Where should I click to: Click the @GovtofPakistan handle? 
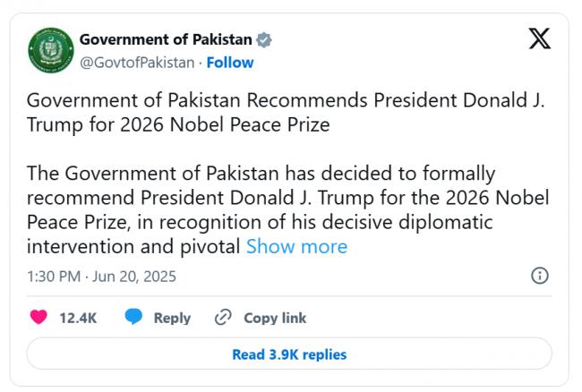[137, 63]
